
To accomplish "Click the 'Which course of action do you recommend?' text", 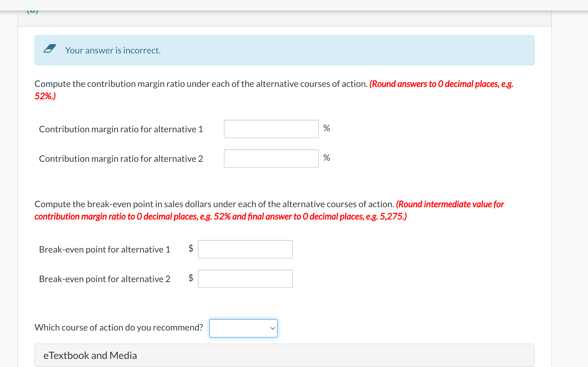I will pyautogui.click(x=119, y=327).
